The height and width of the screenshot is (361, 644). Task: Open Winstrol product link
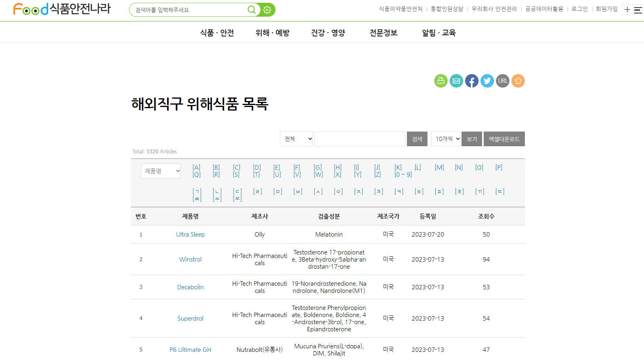[x=190, y=259]
